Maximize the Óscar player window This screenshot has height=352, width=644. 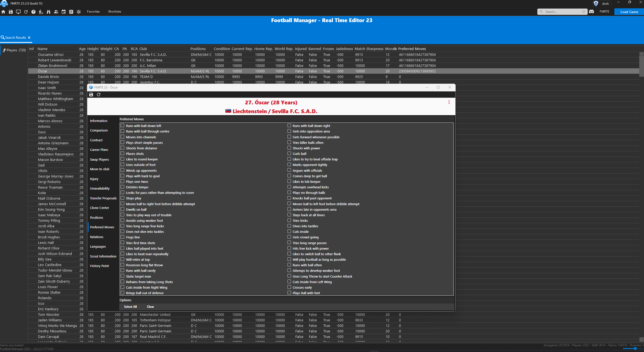pyautogui.click(x=438, y=87)
